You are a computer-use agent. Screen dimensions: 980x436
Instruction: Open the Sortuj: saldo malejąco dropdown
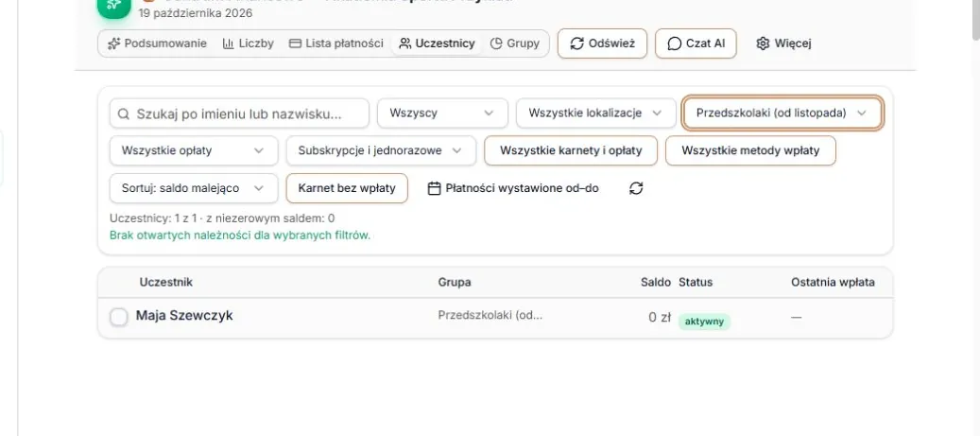click(194, 188)
